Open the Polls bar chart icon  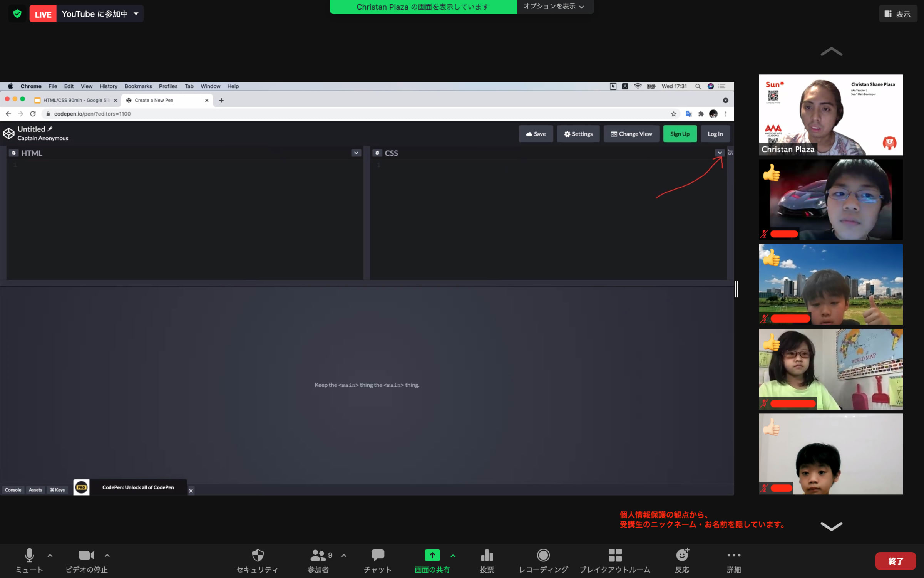(487, 556)
